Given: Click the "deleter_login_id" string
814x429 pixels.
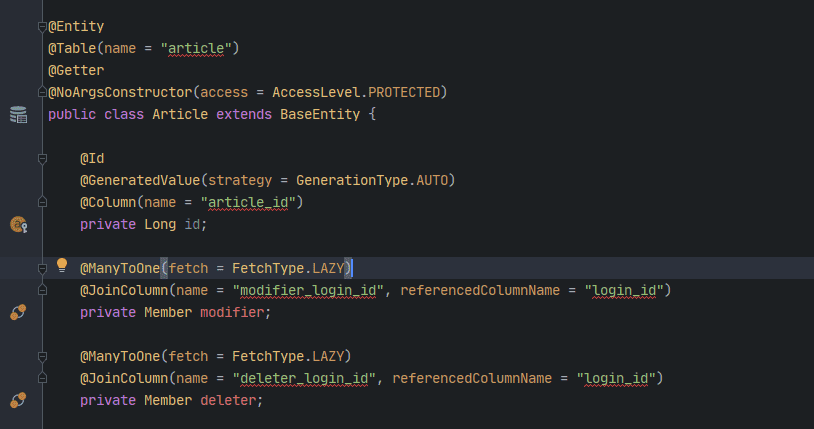Looking at the screenshot, I should (304, 378).
